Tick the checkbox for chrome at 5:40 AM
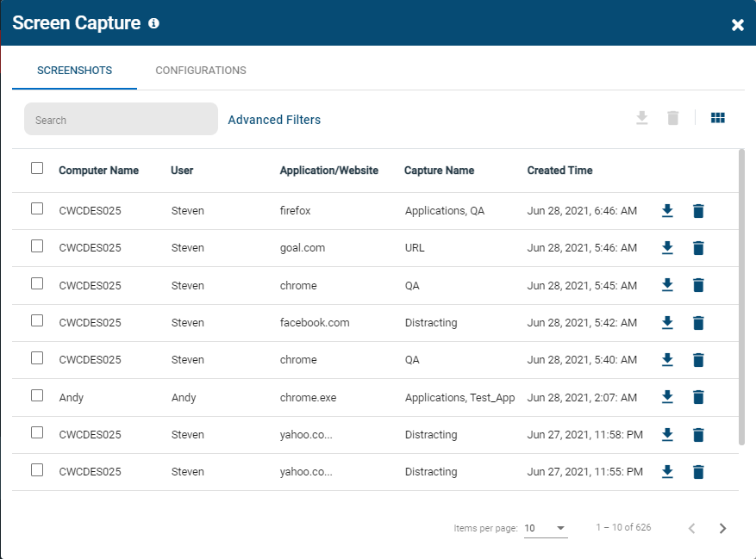This screenshot has height=559, width=756. coord(37,358)
